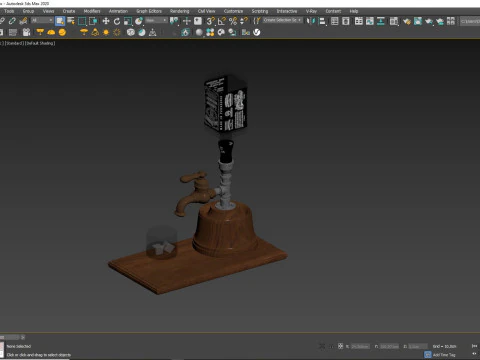Click the Select and Place tool

pos(139,21)
